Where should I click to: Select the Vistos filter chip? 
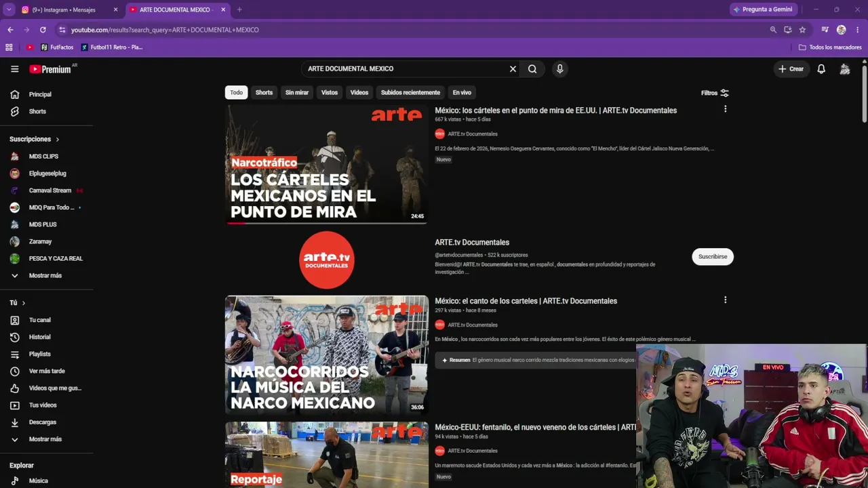coord(330,92)
